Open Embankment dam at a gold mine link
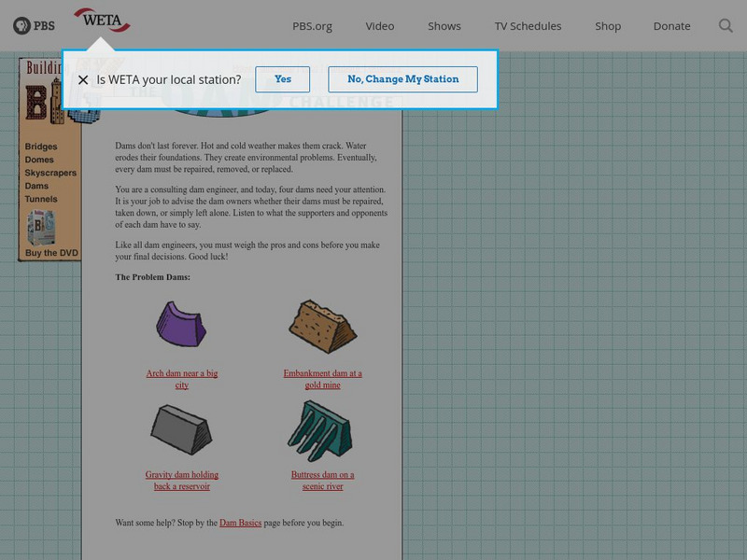 [x=322, y=379]
